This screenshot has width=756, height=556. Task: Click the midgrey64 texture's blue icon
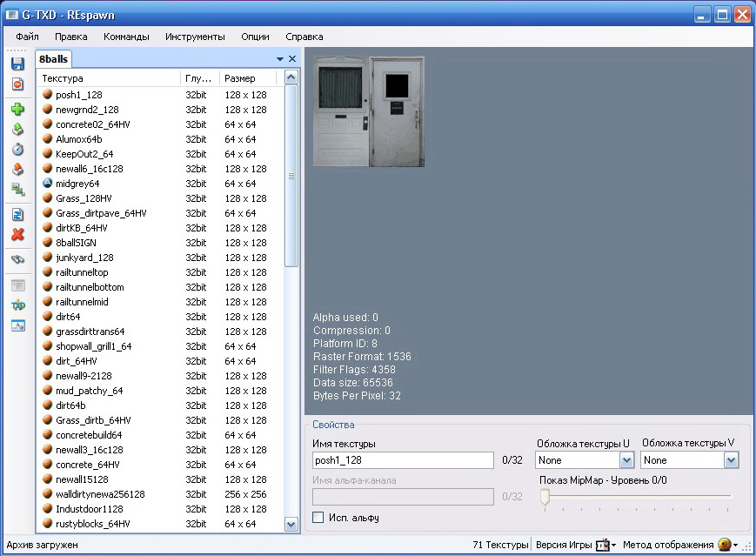[48, 184]
